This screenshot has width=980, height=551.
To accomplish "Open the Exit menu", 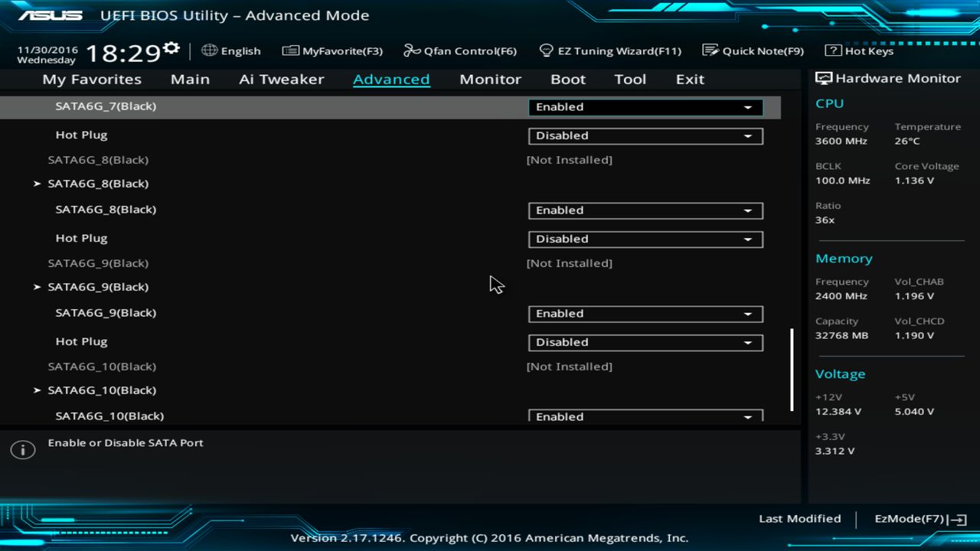I will (x=689, y=79).
